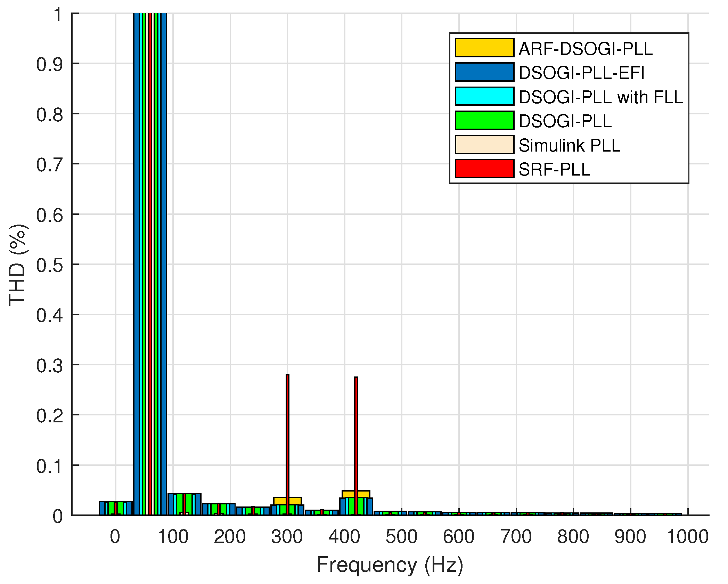Select the ARF-DSOGI-PLL legend label
Viewport: 728px width, 584px height.
pyautogui.click(x=586, y=49)
